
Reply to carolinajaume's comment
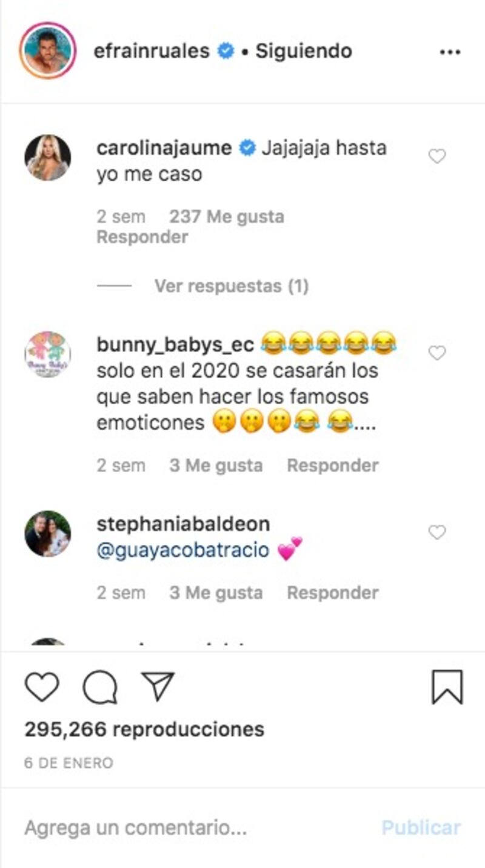[x=142, y=238]
